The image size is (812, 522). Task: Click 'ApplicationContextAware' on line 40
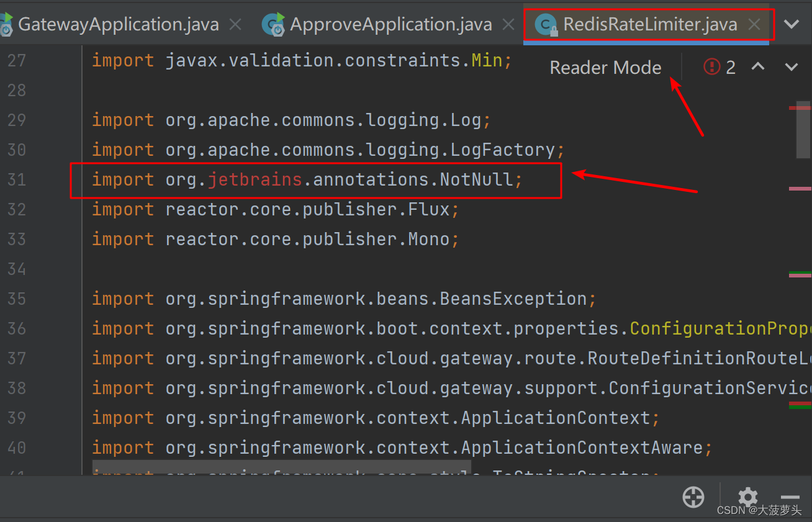[582, 448]
